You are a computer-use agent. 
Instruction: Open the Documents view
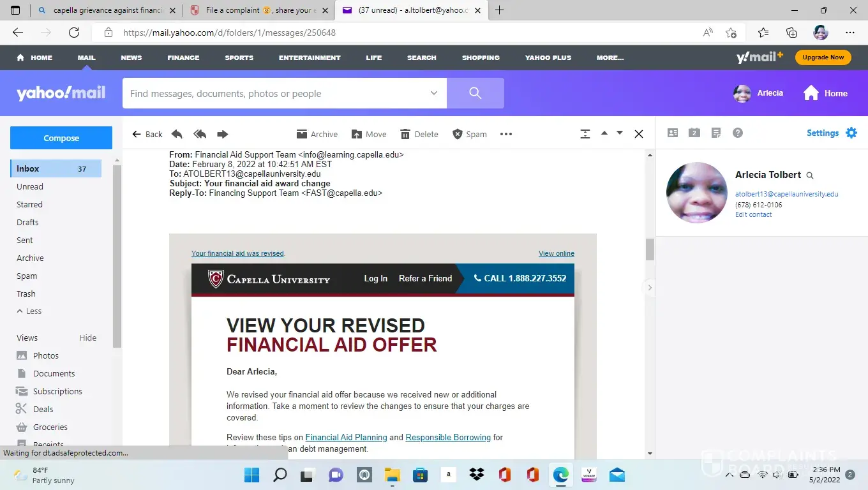click(x=45, y=373)
